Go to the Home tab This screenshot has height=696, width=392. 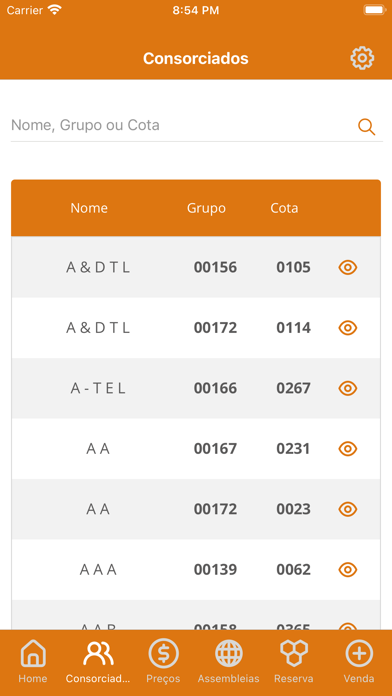33,661
